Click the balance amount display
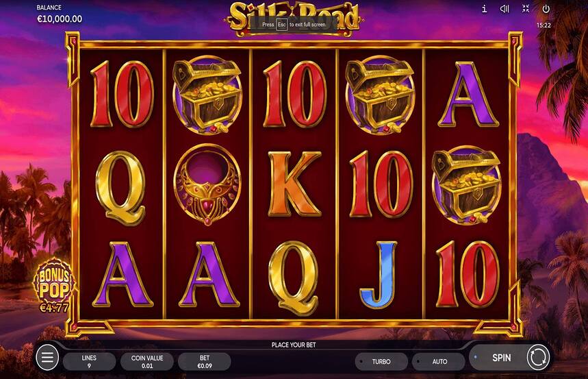Image resolution: width=588 pixels, height=379 pixels. click(x=60, y=19)
